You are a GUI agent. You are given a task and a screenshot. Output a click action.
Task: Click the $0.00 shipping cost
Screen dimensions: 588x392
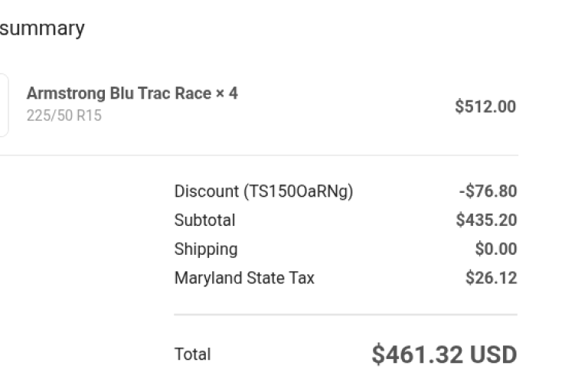coord(495,249)
